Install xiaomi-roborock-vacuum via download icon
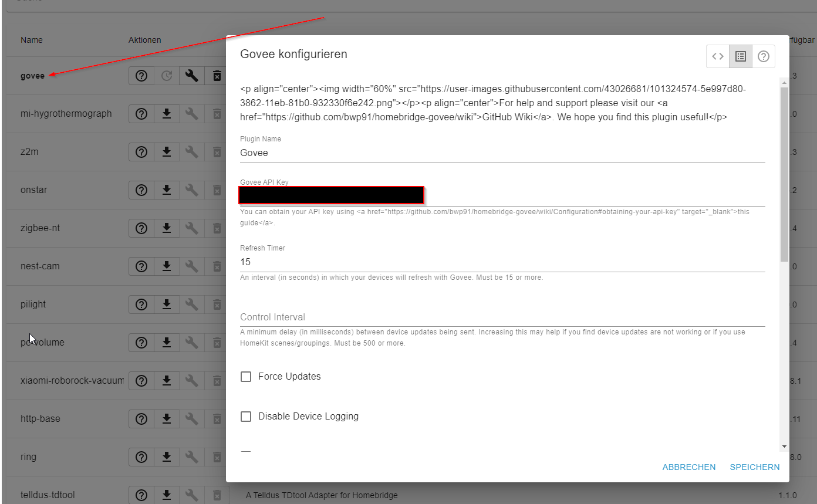Screen dimensions: 817x504 [167, 381]
